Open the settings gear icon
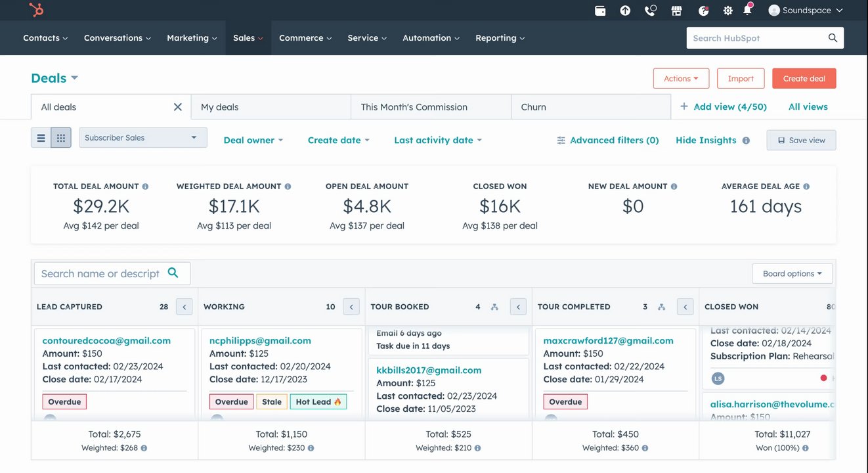The width and height of the screenshot is (868, 473). coord(727,11)
